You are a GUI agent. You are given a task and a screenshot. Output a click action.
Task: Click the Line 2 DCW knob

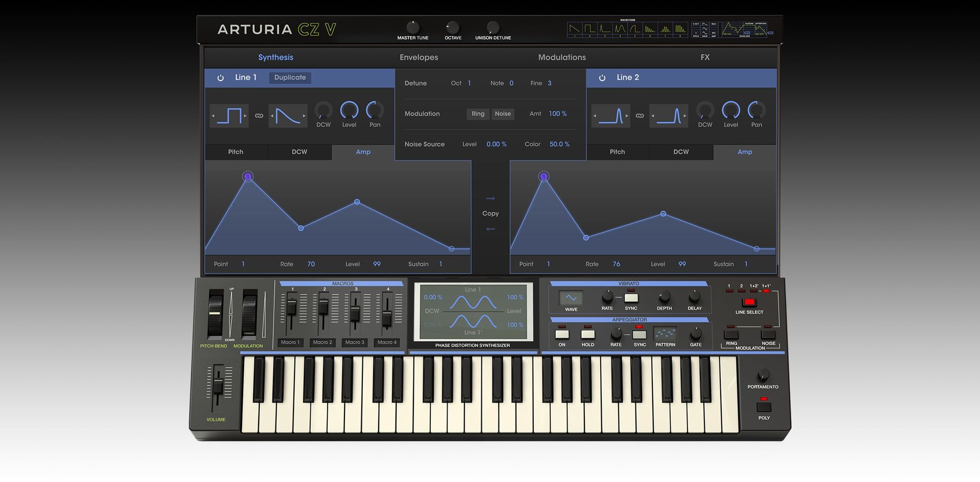coord(705,110)
